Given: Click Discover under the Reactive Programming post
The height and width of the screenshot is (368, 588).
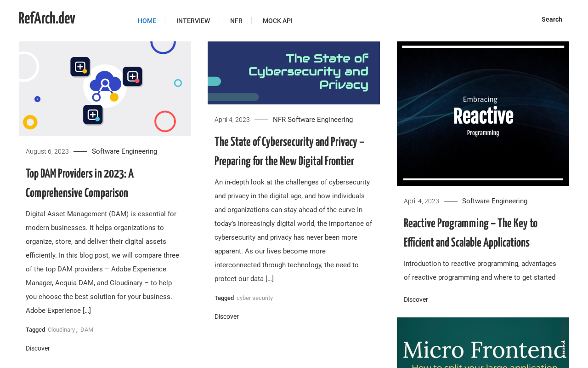Looking at the screenshot, I should [416, 299].
